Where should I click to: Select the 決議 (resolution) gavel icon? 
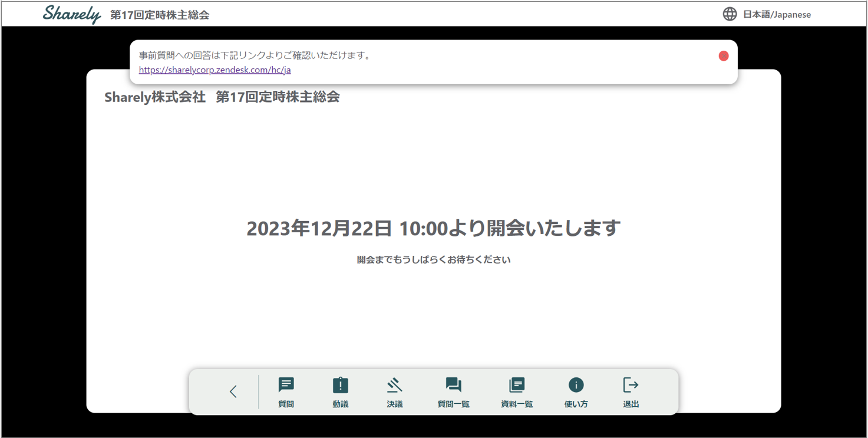coord(394,386)
